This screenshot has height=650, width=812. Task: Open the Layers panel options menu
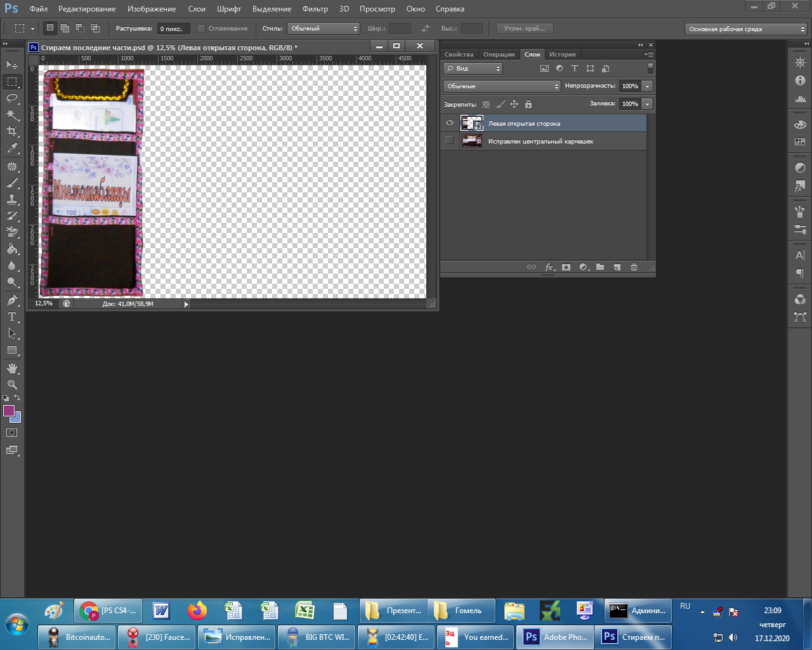(650, 55)
